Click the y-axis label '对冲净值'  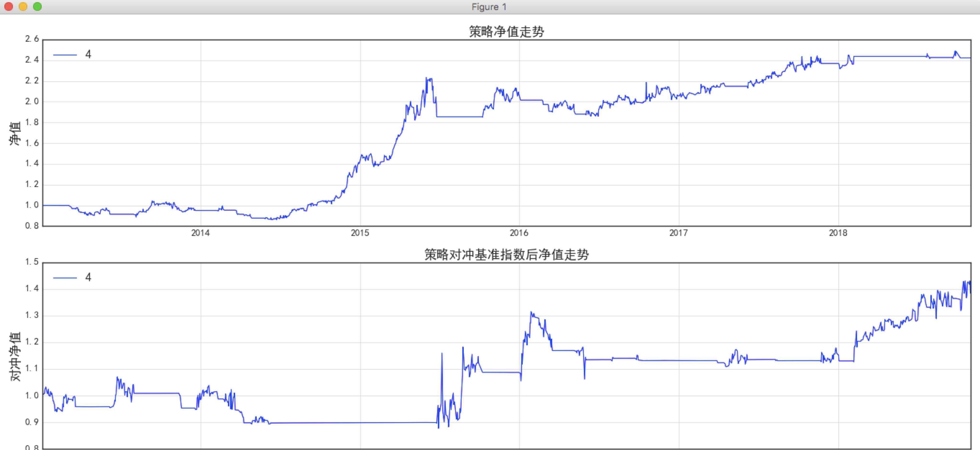[x=15, y=356]
